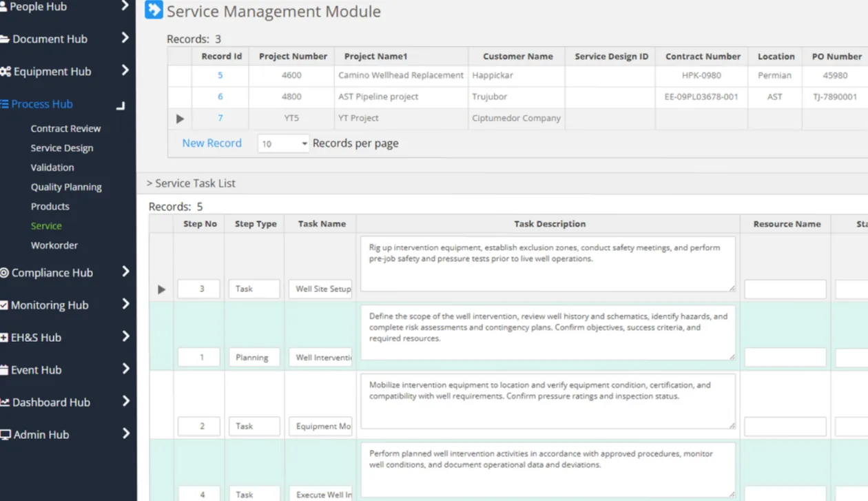Click the Process Hub list icon
868x501 pixels.
click(5, 104)
